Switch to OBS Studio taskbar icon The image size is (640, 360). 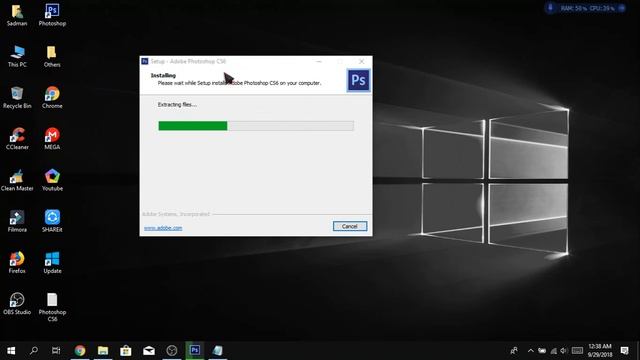(172, 350)
